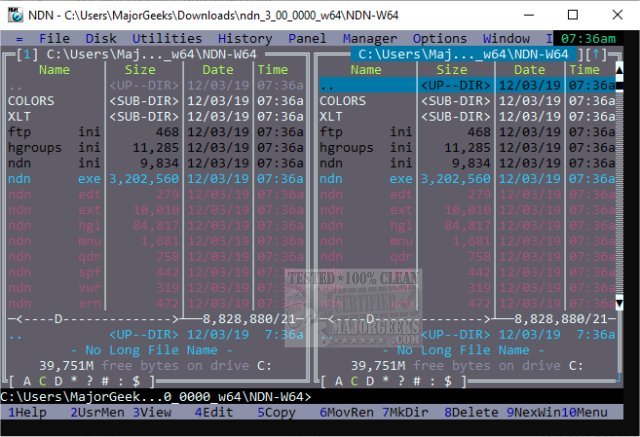This screenshot has width=640, height=437.
Task: Select ndn ini file in the left panel
Action: pos(156,163)
